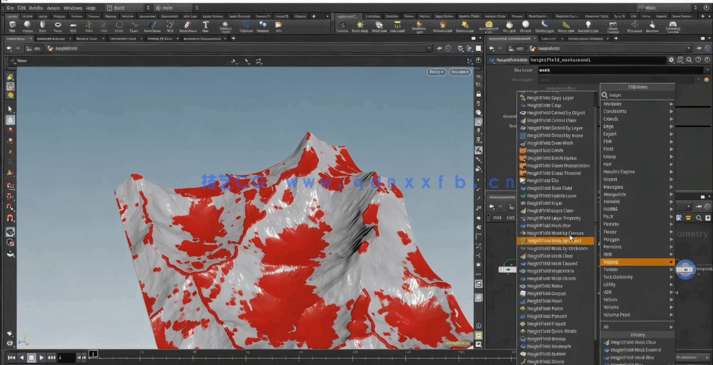Play the timeline forward
This screenshot has width=713, height=365.
pos(41,358)
